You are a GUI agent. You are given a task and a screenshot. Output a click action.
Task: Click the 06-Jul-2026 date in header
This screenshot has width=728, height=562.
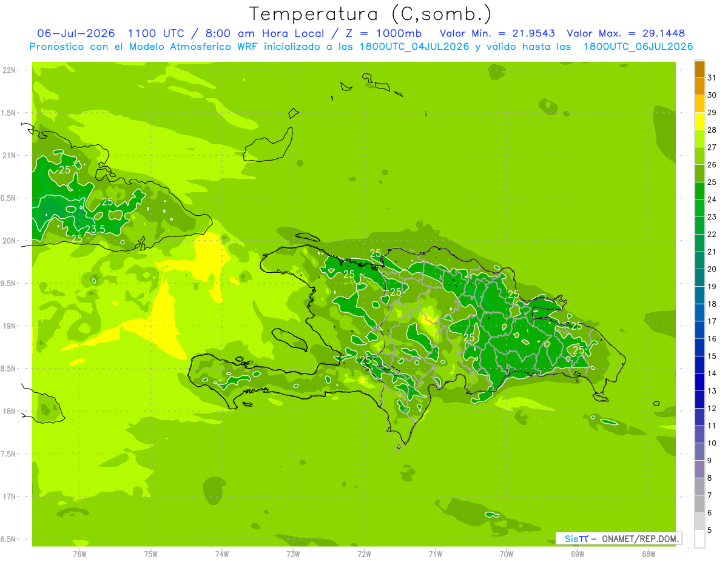(x=76, y=33)
